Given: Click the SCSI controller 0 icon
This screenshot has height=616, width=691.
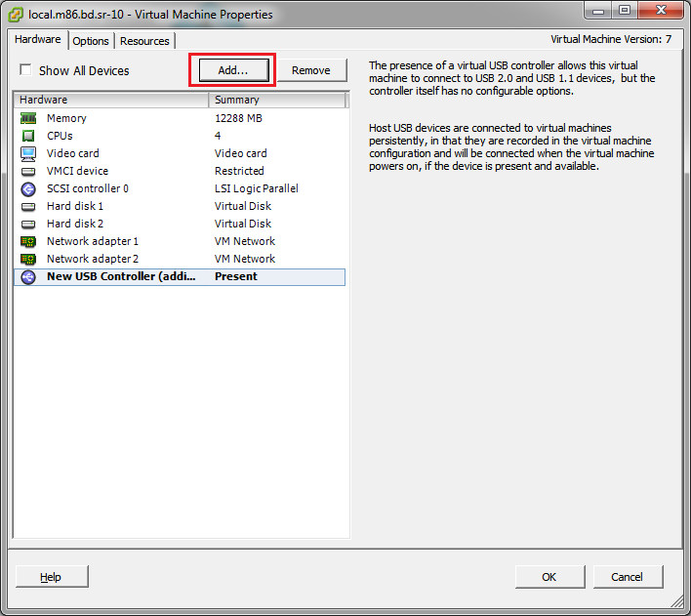Looking at the screenshot, I should tap(28, 188).
